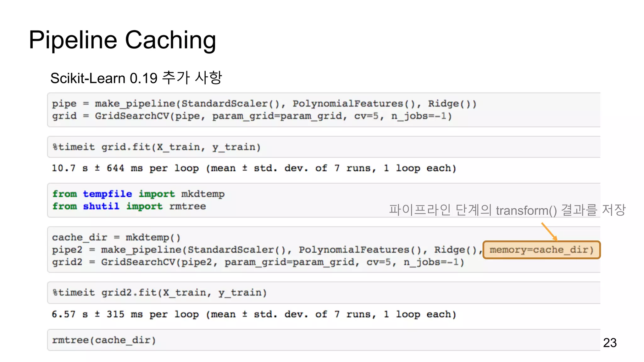Click the 10.7 s timing output
Screen dimensions: 644x362
(253, 168)
